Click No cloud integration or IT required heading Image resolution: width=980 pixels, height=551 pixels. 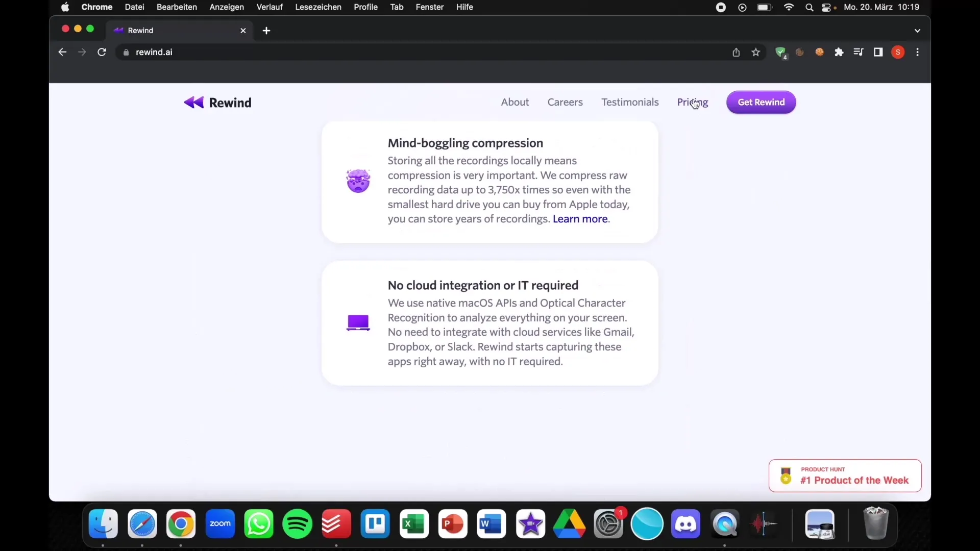pos(483,285)
